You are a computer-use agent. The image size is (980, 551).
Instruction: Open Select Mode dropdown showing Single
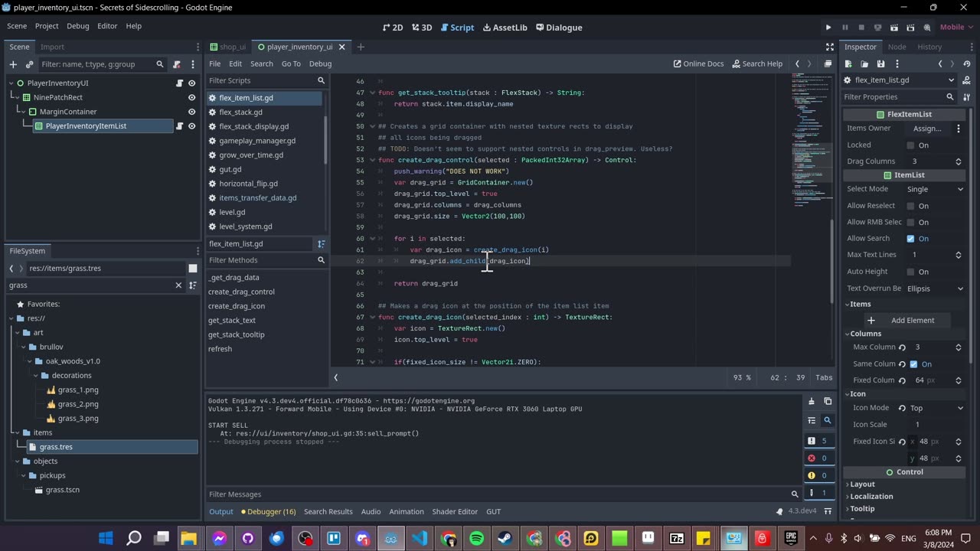coord(935,189)
